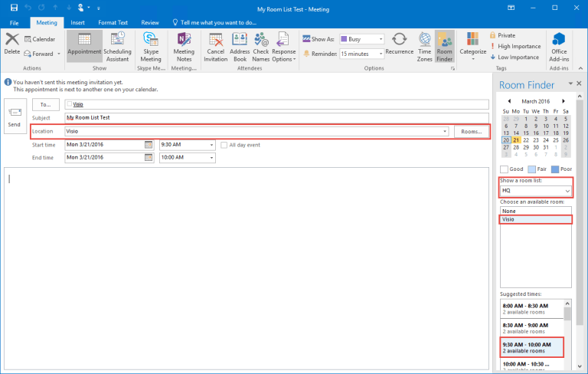
Task: Open Room Finder pane options arrow
Action: click(570, 84)
